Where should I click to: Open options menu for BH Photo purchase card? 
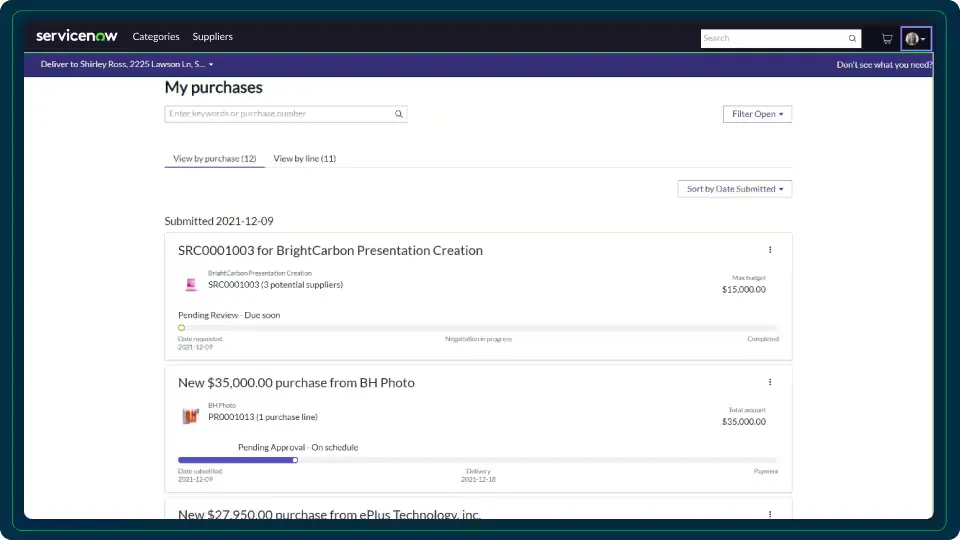[770, 382]
